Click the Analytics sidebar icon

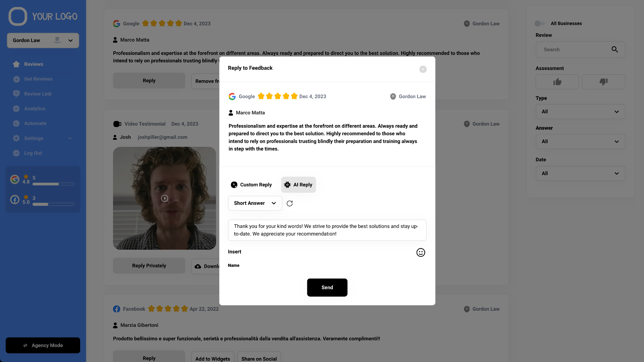tap(16, 108)
